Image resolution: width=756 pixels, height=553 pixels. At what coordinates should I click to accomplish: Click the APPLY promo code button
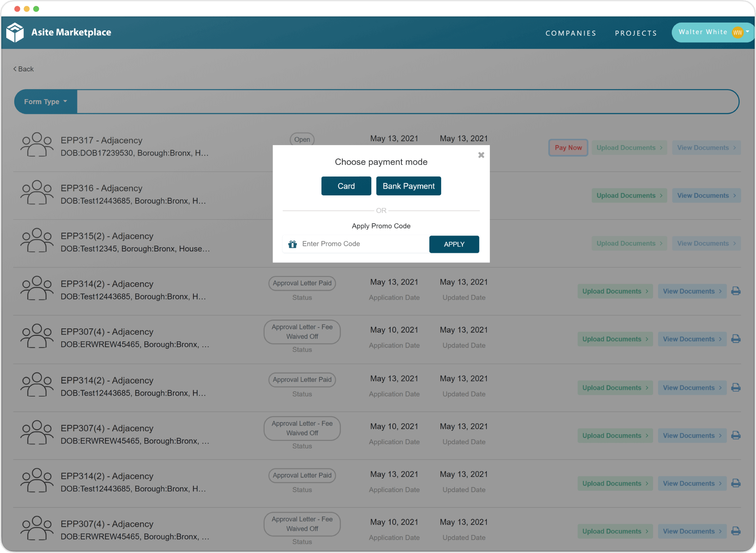(x=454, y=244)
